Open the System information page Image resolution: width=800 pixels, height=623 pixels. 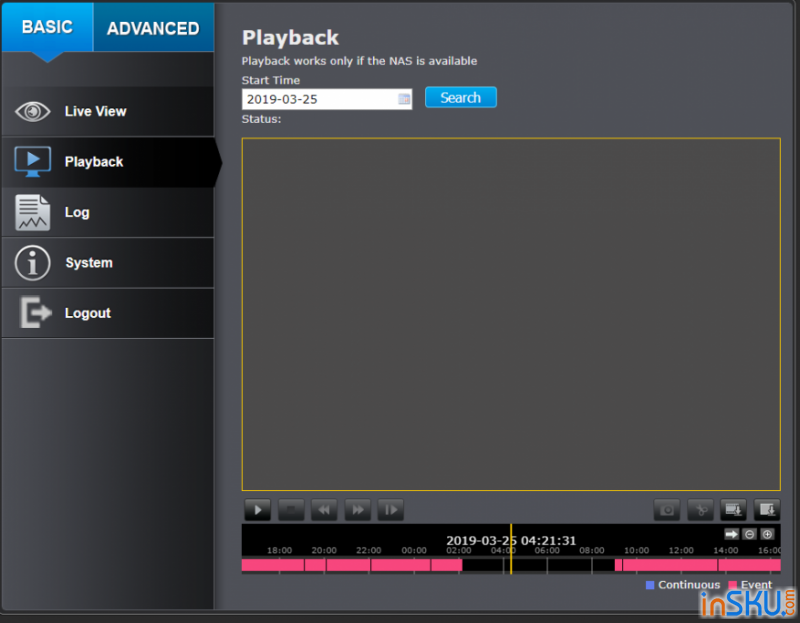(x=108, y=263)
